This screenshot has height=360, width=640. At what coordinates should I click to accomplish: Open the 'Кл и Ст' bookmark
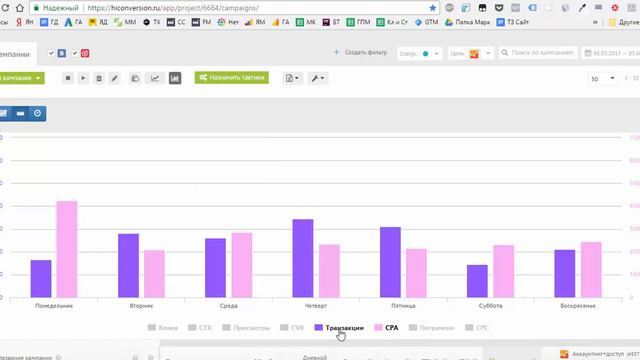[x=392, y=22]
